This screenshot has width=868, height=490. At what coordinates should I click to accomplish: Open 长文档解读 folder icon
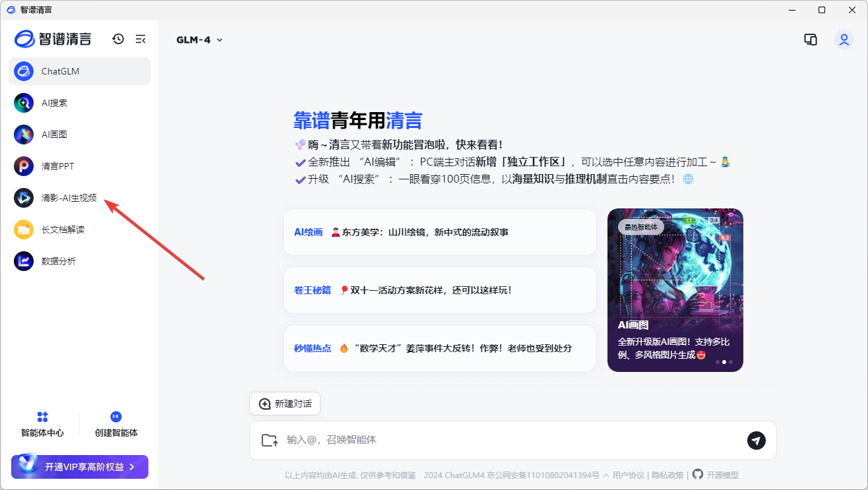point(24,230)
